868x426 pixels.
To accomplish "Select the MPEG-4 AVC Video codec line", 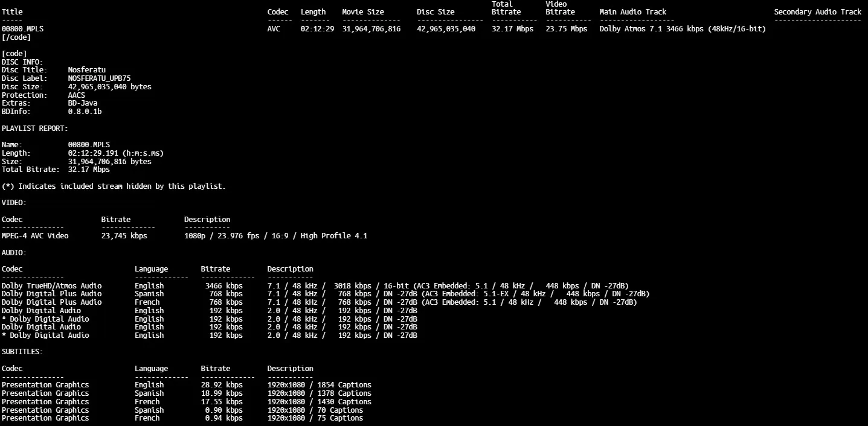I will [35, 236].
